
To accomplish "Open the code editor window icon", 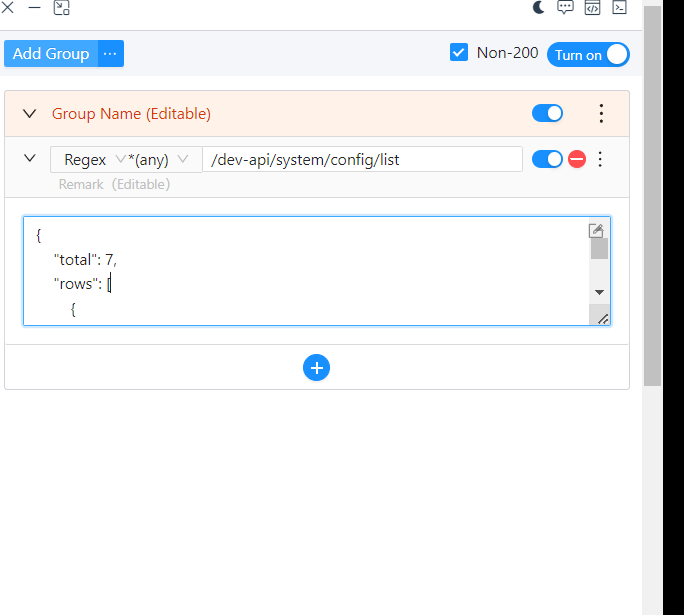I will tap(592, 7).
